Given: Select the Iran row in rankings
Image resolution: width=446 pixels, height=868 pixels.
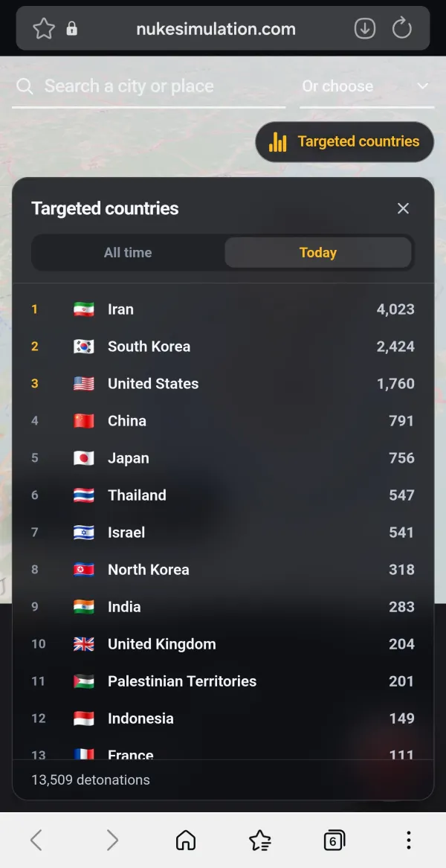Looking at the screenshot, I should pyautogui.click(x=223, y=309).
